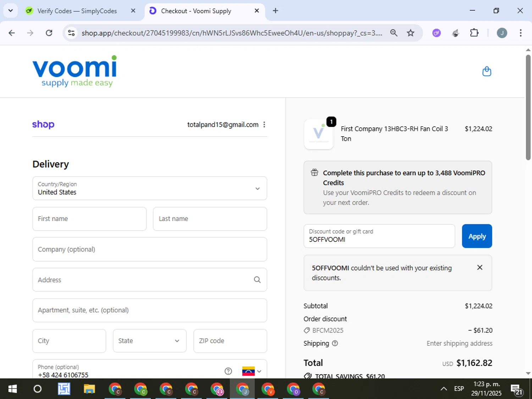Click the ESP language indicator
Screen dimensions: 532x399
click(459, 389)
